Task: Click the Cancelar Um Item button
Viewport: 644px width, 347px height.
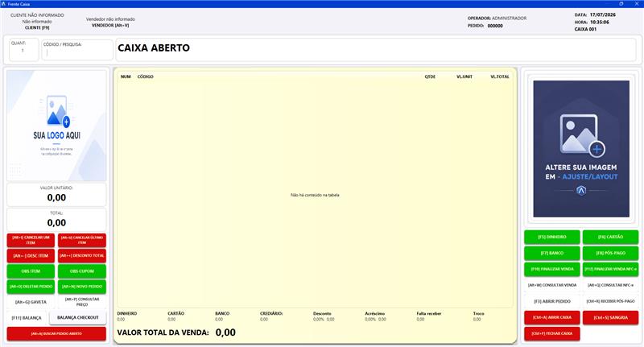Action: pyautogui.click(x=31, y=240)
